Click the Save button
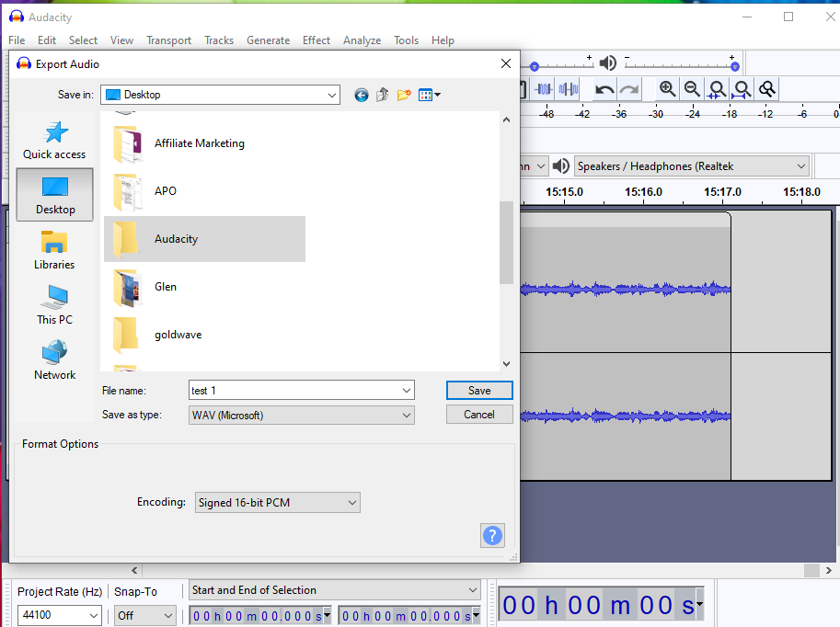Viewport: 840px width, 627px height. tap(479, 391)
